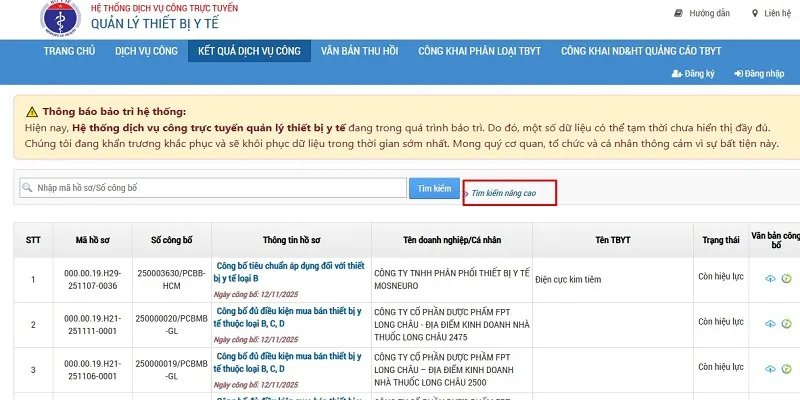Click publication number 250000020/PCBMB-GL
This screenshot has width=800, height=400.
point(171,324)
